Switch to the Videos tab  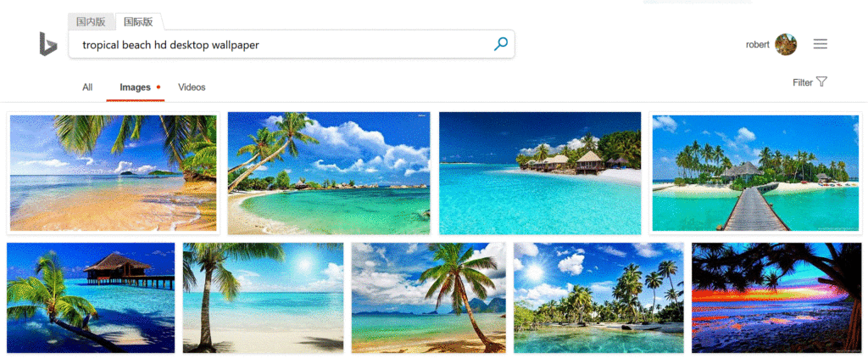coord(192,87)
